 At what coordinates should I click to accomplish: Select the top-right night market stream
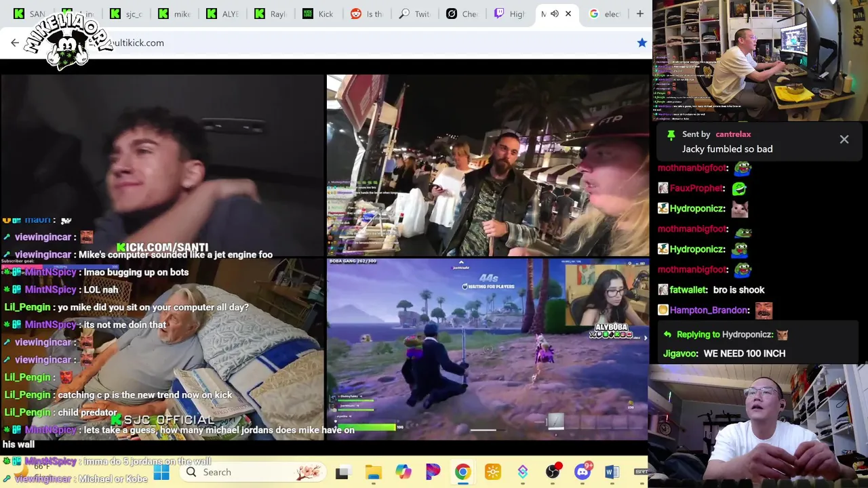tap(488, 166)
